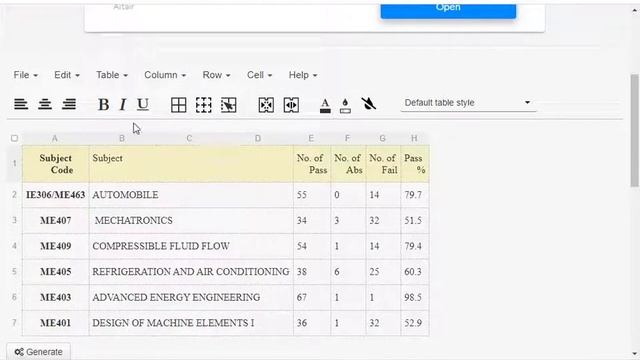This screenshot has width=640, height=360.
Task: Select the AUTOMOBILE cell
Action: pyautogui.click(x=191, y=195)
